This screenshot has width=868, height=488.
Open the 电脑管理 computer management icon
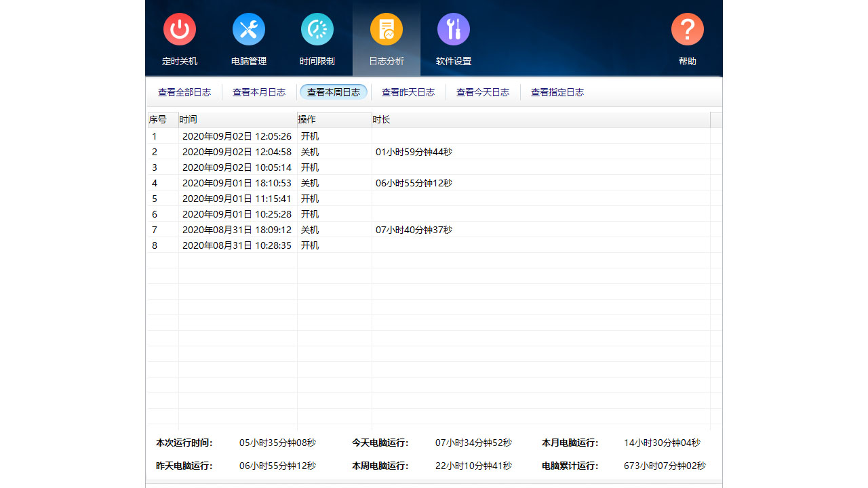point(248,39)
